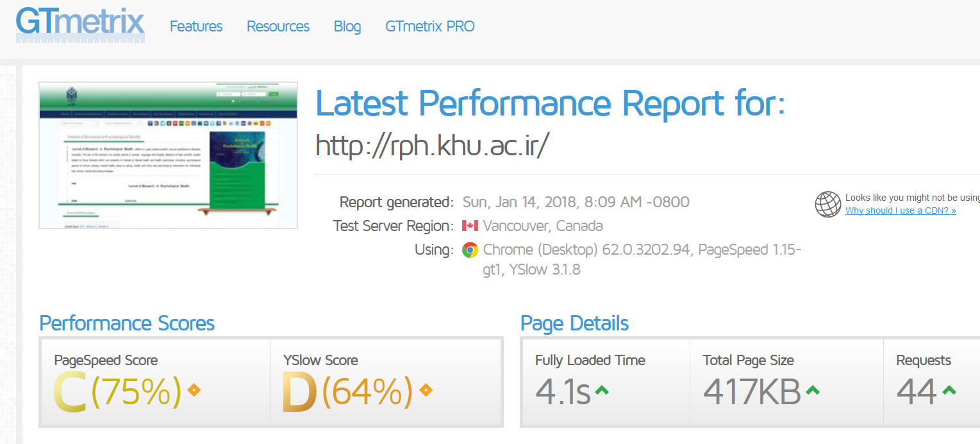
Task: Follow the 'Why should I use a CDN?' link
Action: [x=901, y=210]
